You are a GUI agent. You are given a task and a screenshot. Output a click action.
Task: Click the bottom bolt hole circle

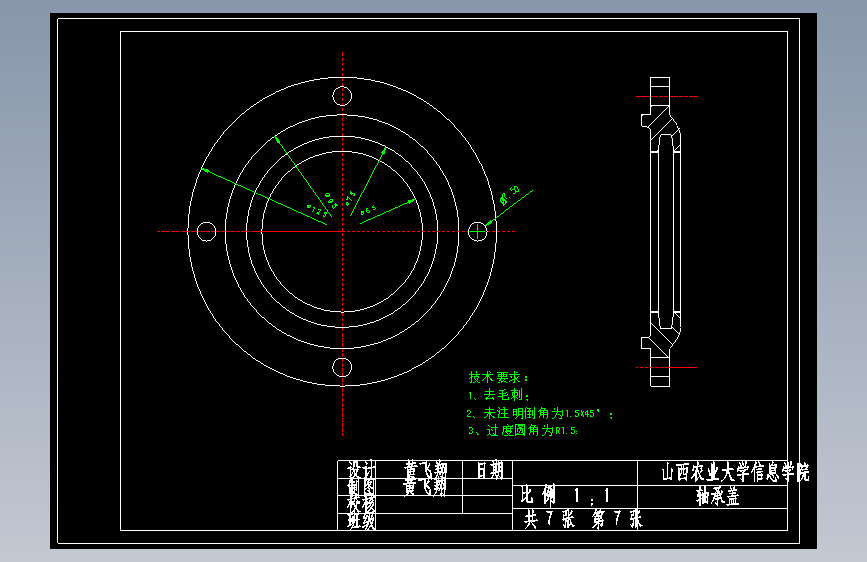point(342,367)
